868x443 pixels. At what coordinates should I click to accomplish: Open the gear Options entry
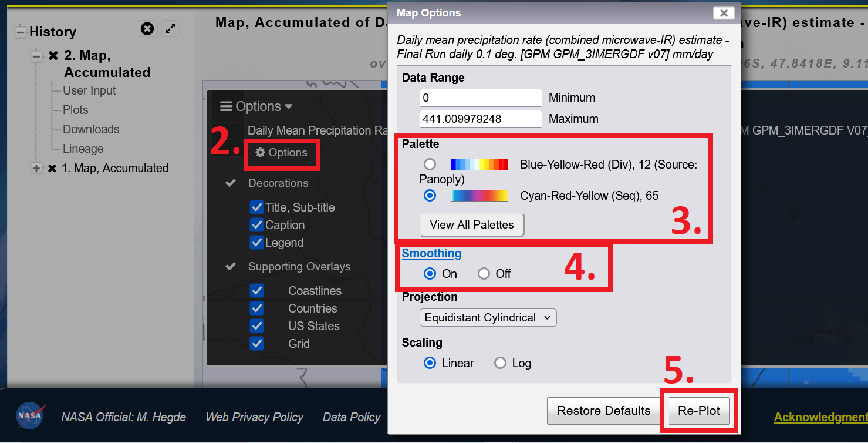pos(281,153)
